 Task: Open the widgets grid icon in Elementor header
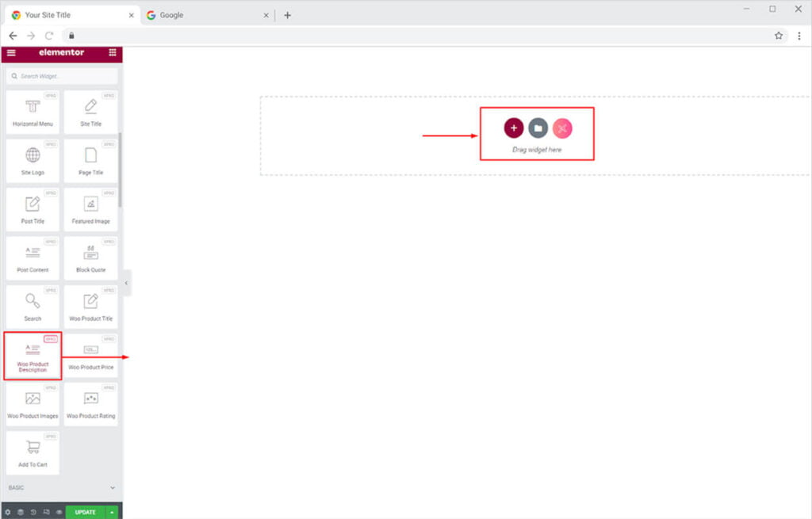(x=112, y=53)
